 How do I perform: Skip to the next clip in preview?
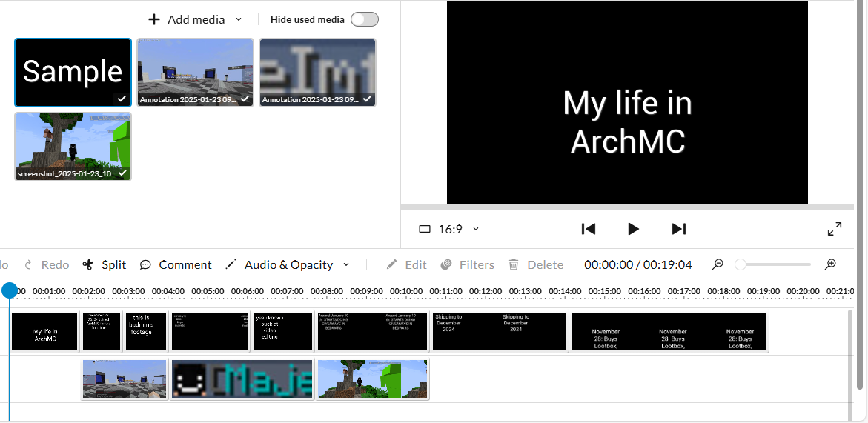pos(679,229)
